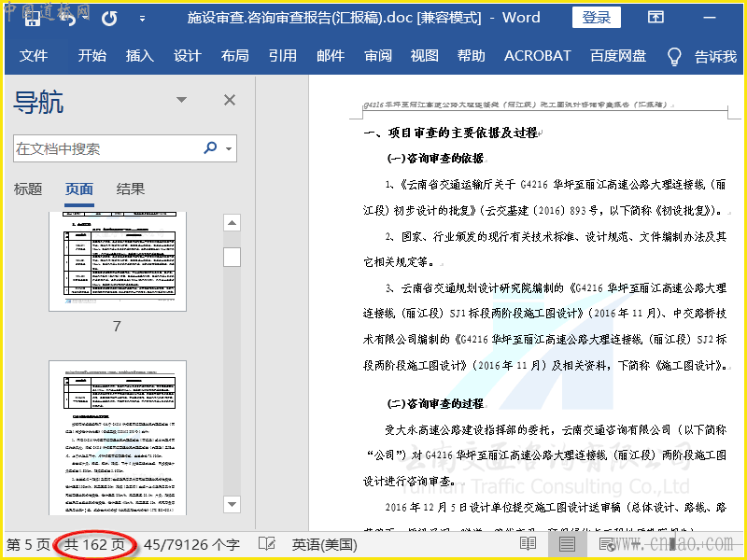Open the 文件 menu
The image size is (747, 560).
[x=34, y=56]
